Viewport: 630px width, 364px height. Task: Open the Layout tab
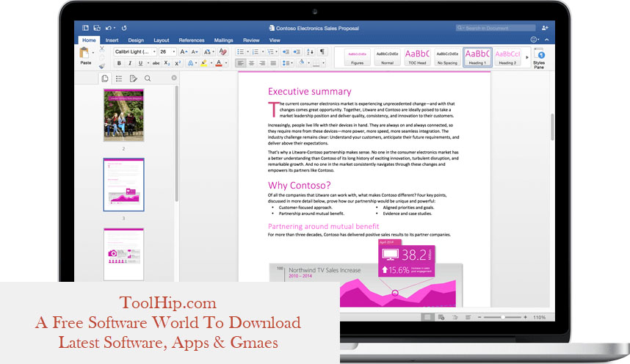(x=161, y=40)
